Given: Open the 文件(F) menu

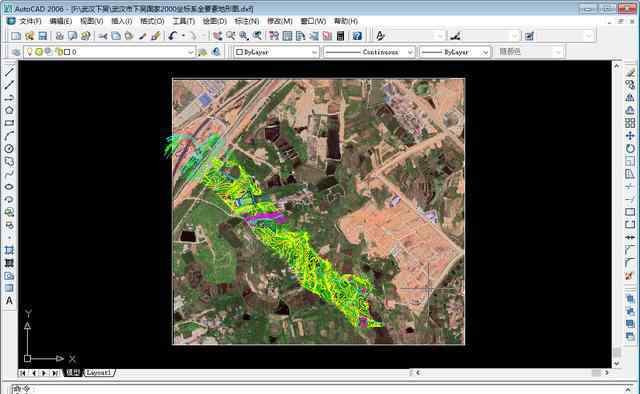Looking at the screenshot, I should 30,21.
